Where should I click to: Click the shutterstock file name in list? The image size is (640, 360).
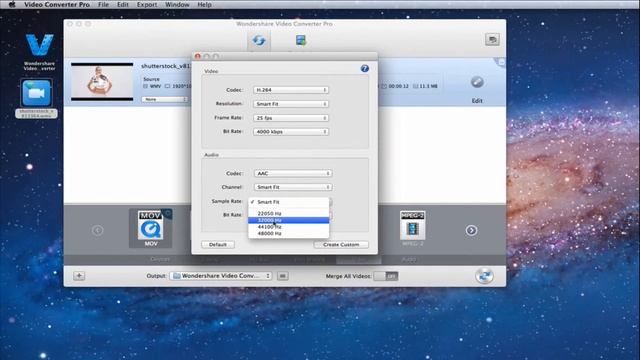tap(166, 66)
